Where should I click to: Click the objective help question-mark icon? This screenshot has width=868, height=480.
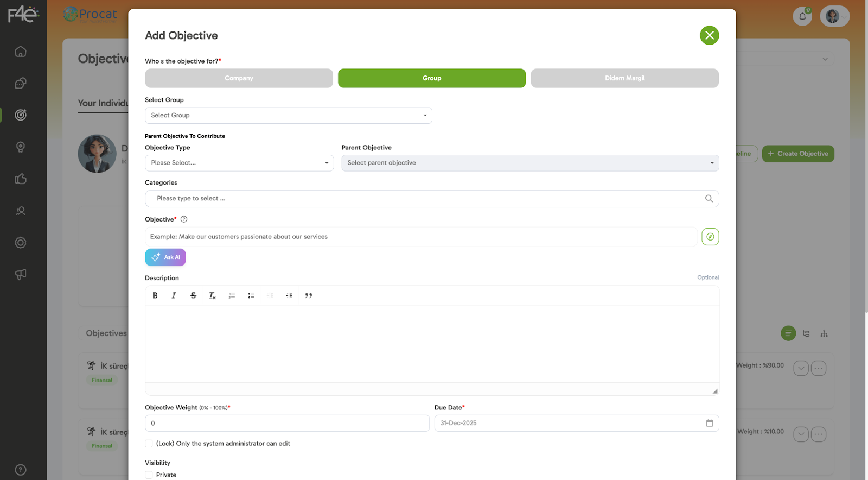click(x=184, y=219)
